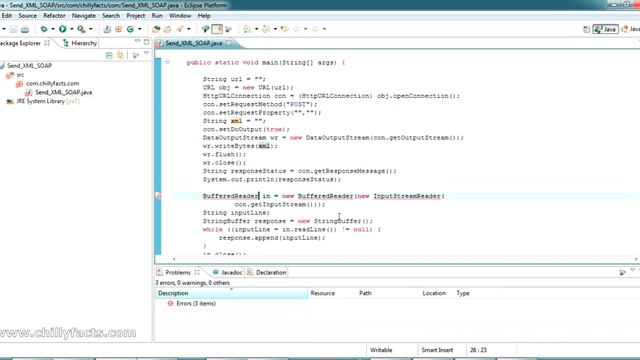Open the External Tools dropdown arrow
The width and height of the screenshot is (640, 360).
pos(91,29)
